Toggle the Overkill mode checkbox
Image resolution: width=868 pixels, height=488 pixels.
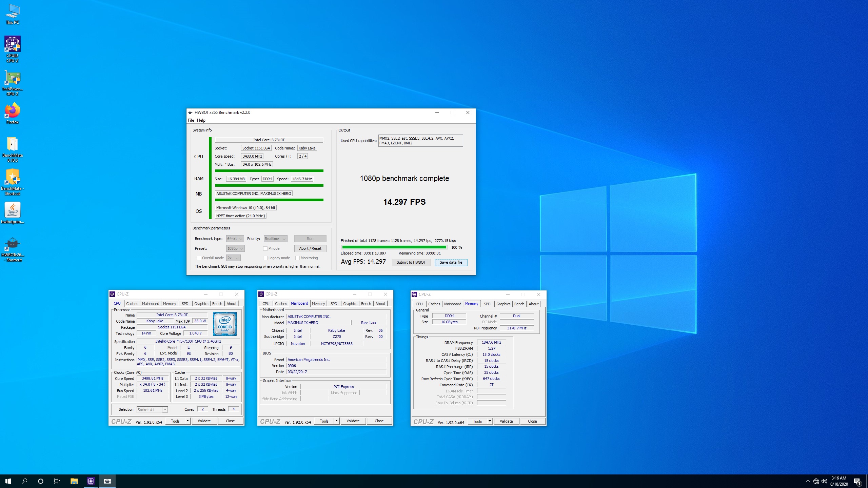(x=199, y=258)
